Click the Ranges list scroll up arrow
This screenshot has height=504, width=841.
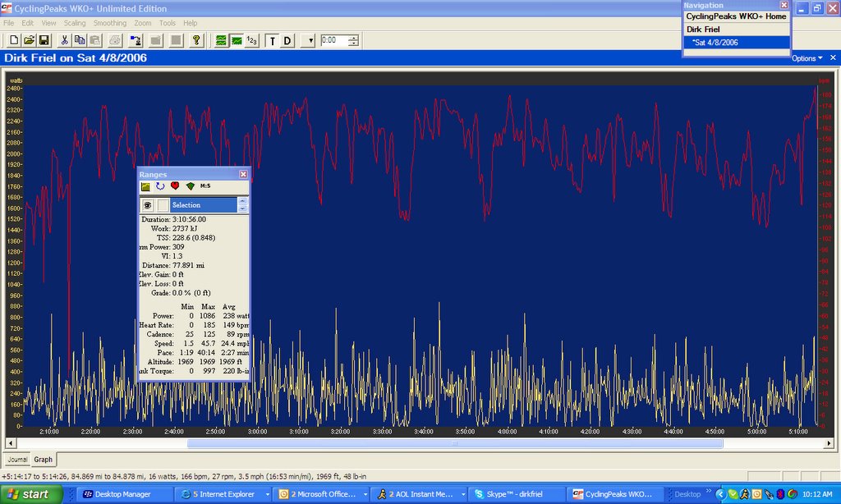coord(242,201)
